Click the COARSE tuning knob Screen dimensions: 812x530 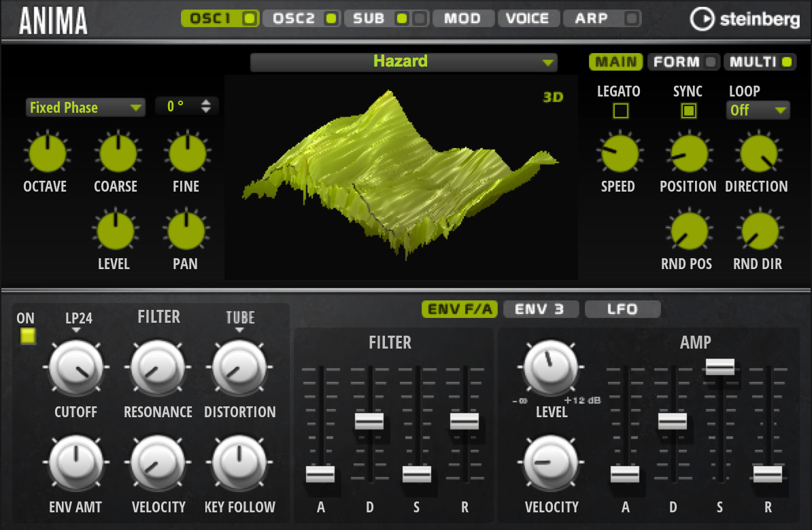(x=118, y=153)
